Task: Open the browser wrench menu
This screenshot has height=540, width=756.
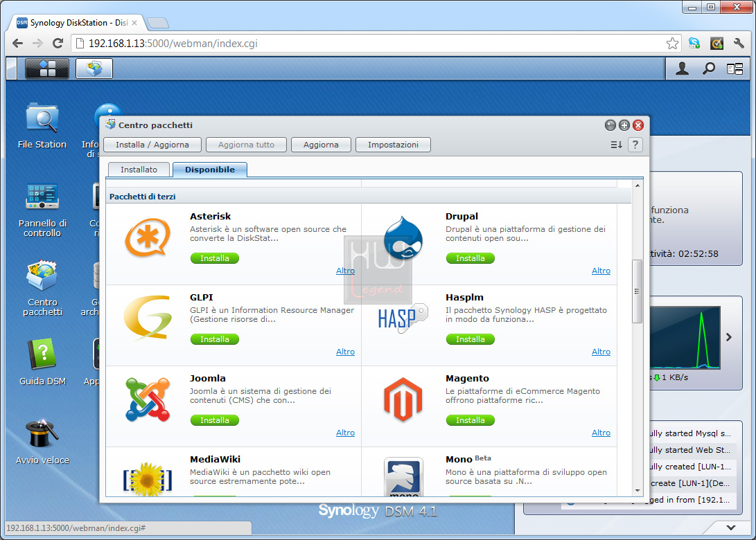Action: point(739,44)
